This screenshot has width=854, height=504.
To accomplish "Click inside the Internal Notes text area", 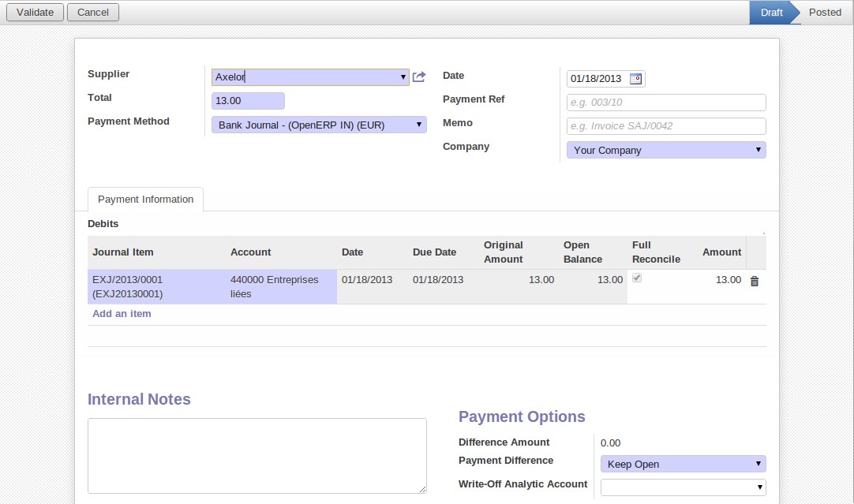I will (x=257, y=456).
